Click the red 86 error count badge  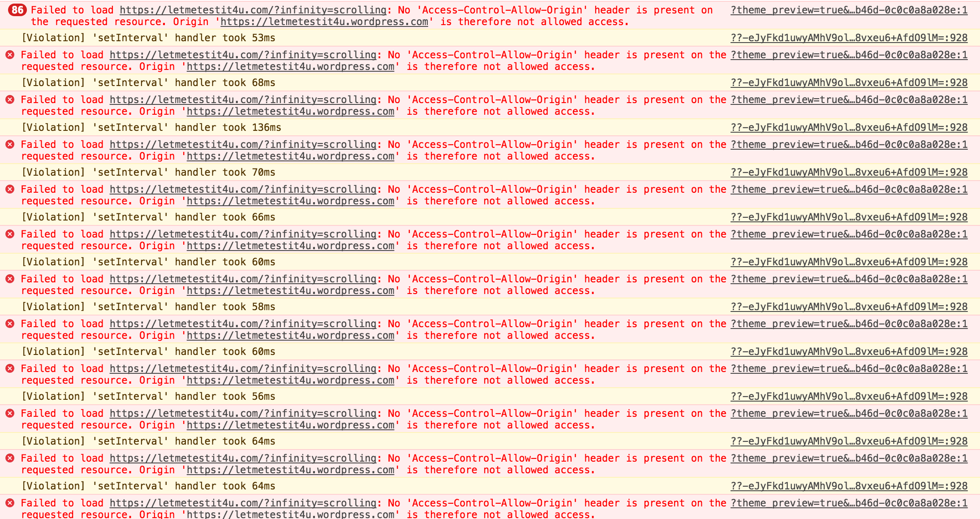tap(17, 10)
